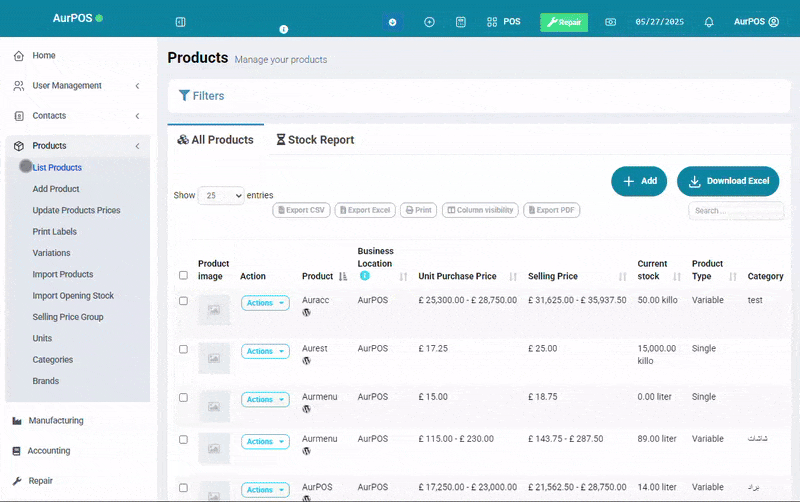This screenshot has height=502, width=800.
Task: Open Manufacturing module in sidebar
Action: (48, 420)
